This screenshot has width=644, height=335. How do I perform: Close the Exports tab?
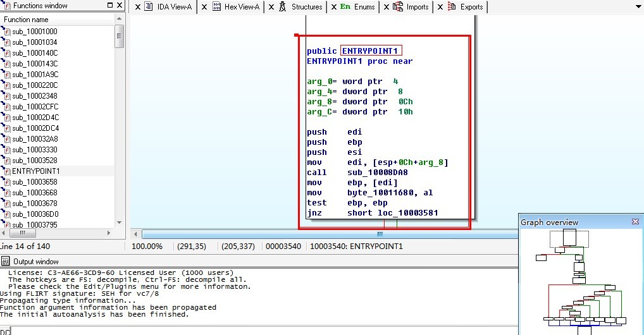[x=440, y=7]
